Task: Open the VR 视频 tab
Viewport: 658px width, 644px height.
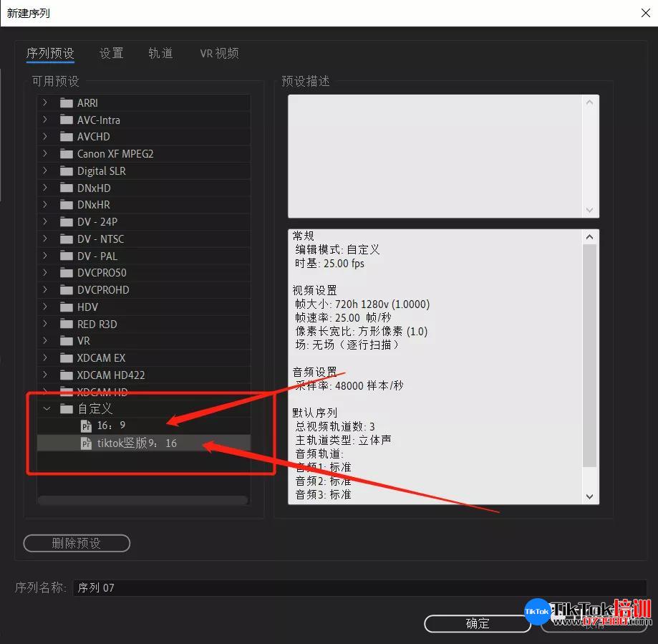Action: [x=219, y=53]
